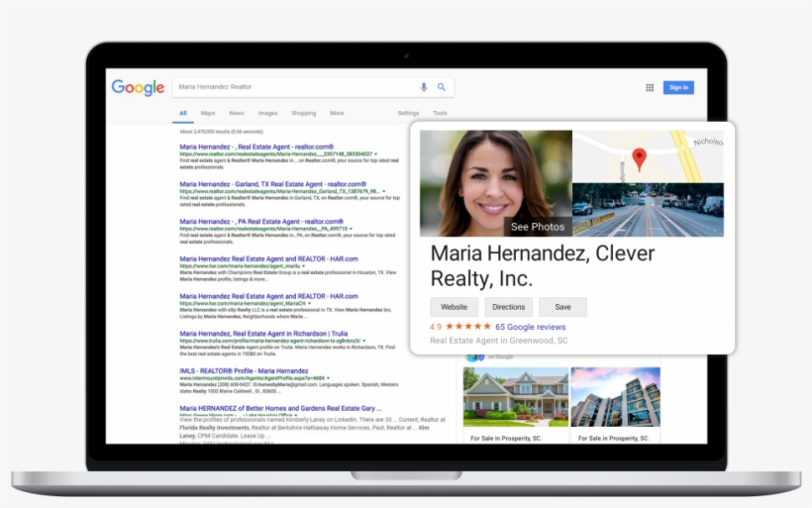Click See Photos on Maria's portrait
The image size is (812, 508).
tap(538, 227)
